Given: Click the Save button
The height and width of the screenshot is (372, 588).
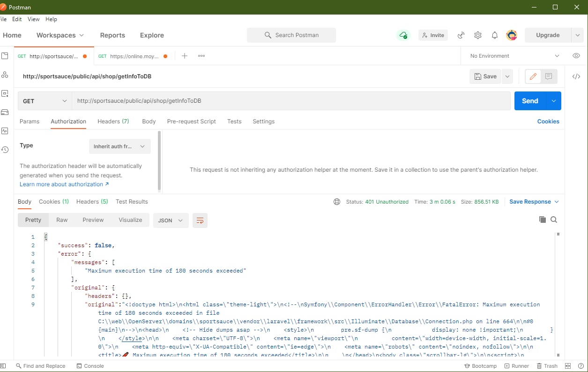Looking at the screenshot, I should (485, 76).
